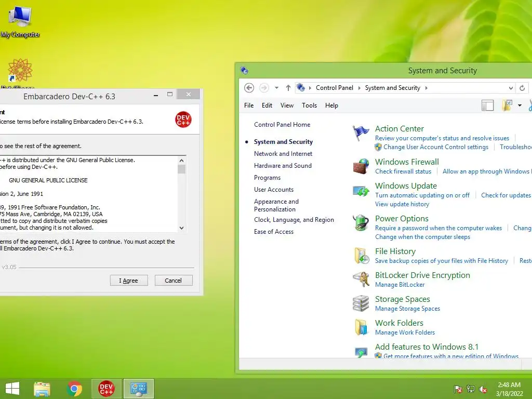Go to Hardware and Sound category

tap(283, 166)
